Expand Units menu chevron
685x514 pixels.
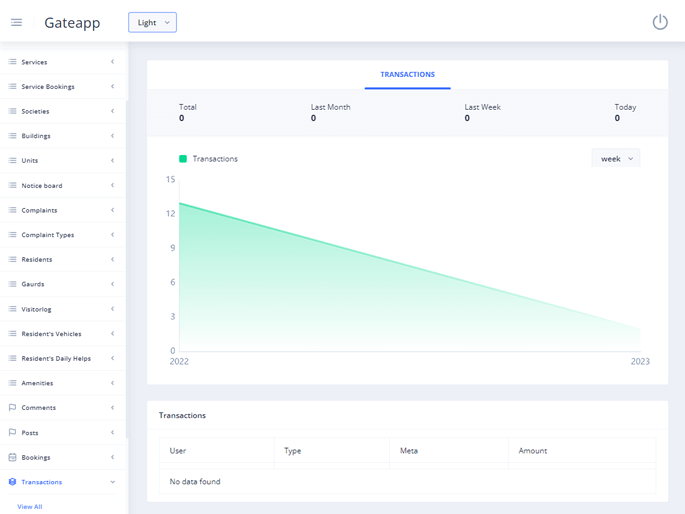tap(112, 160)
